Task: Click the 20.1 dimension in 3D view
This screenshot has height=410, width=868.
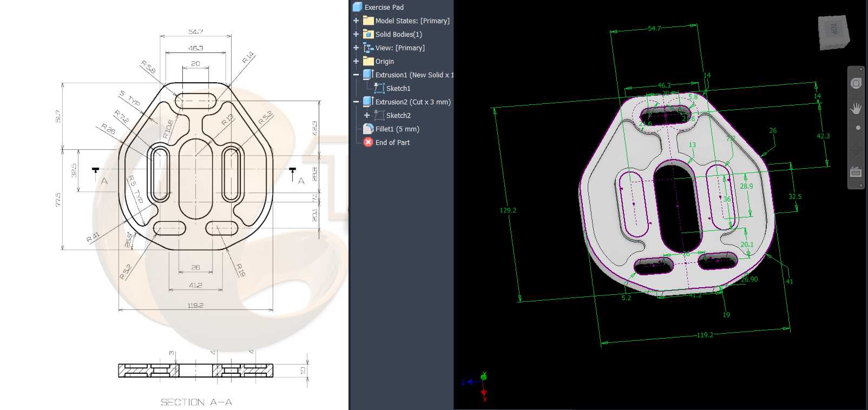Action: (x=747, y=244)
